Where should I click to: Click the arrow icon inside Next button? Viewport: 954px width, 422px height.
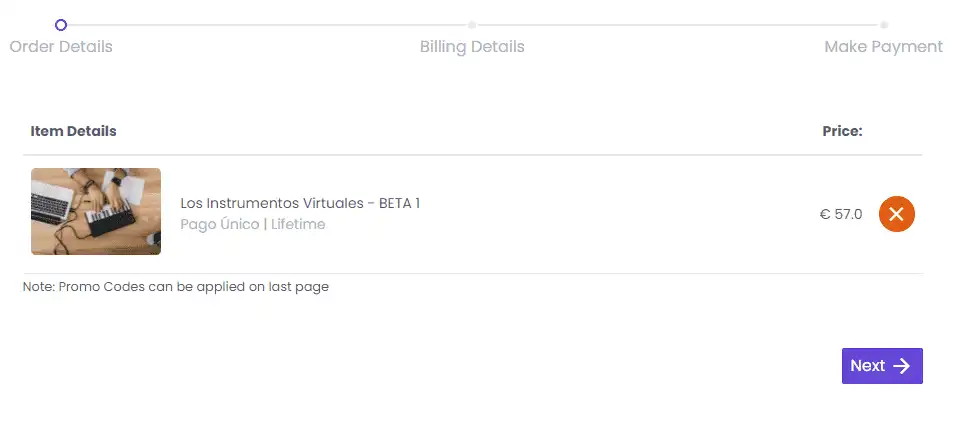click(x=902, y=366)
